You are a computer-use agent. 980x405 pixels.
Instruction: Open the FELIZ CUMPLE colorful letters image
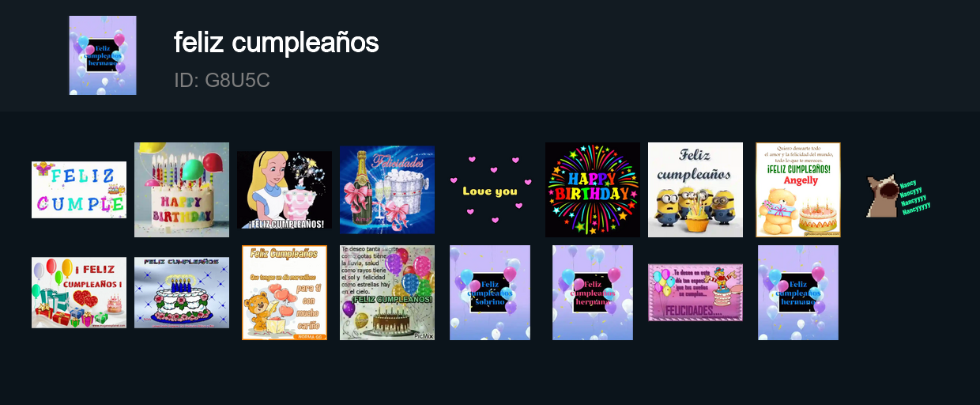coord(79,190)
